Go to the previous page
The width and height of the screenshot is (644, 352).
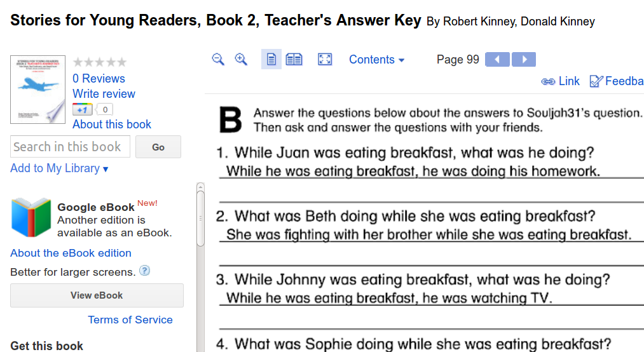click(x=497, y=60)
